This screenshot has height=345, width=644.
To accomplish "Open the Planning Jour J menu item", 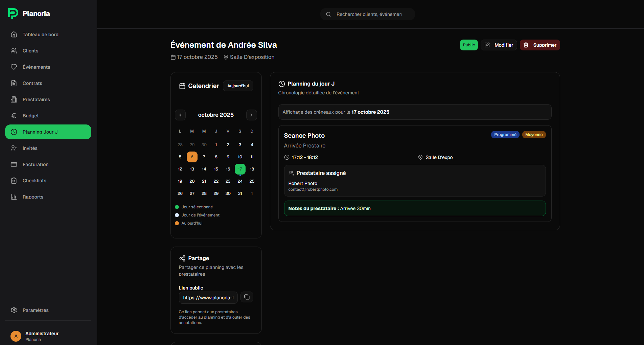I will click(48, 132).
